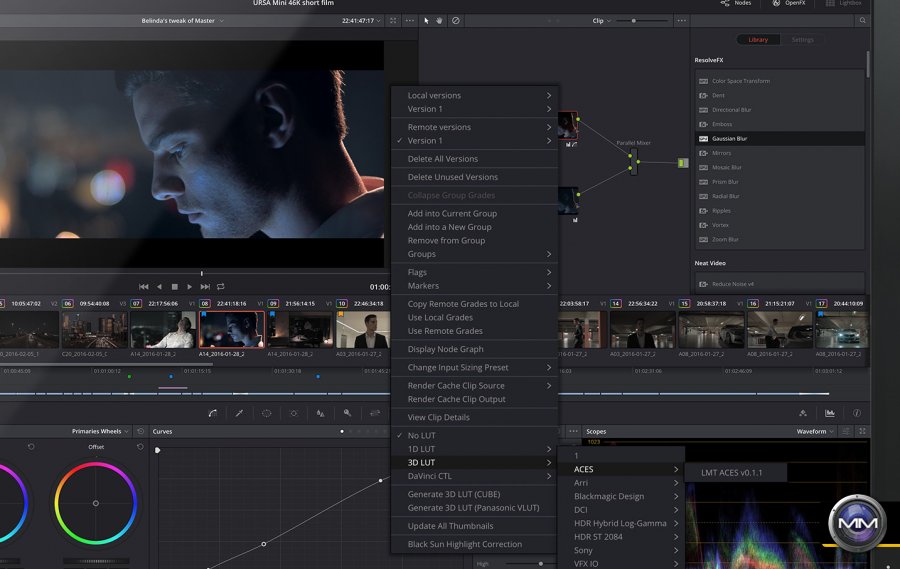The height and width of the screenshot is (569, 900).
Task: Choose Delete All Versions
Action: pos(474,158)
